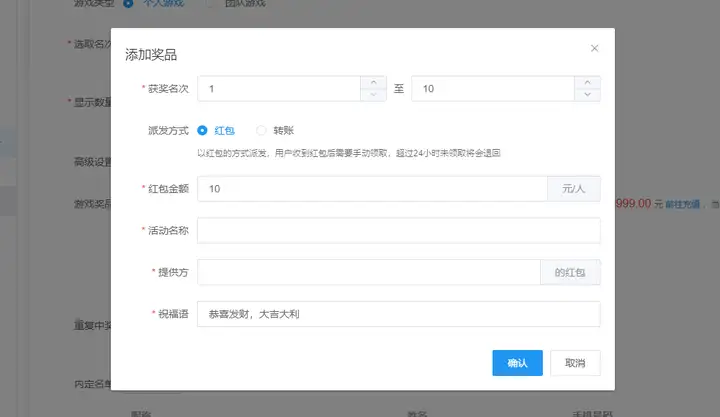Click the starting rank field showing 1
The height and width of the screenshot is (417, 720).
[x=279, y=89]
